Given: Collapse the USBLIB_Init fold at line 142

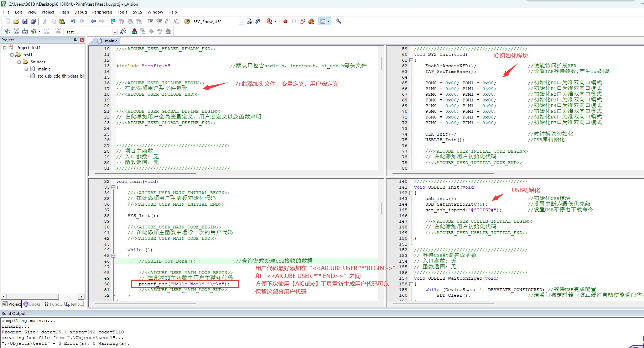Looking at the screenshot, I should [x=411, y=193].
